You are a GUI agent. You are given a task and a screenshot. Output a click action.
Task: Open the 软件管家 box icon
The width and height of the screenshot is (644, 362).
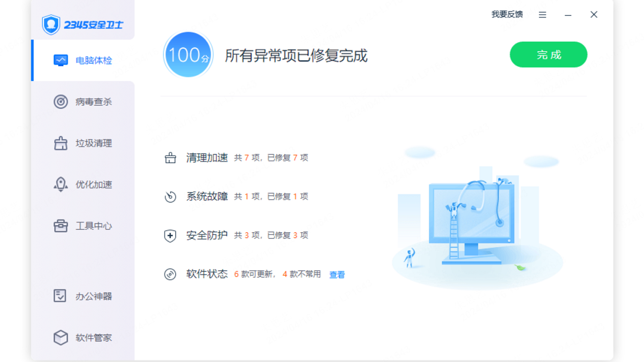click(x=60, y=337)
